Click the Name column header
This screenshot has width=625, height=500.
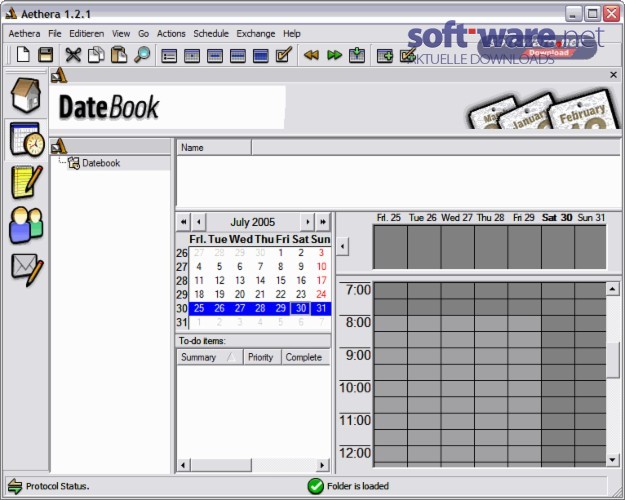click(214, 148)
